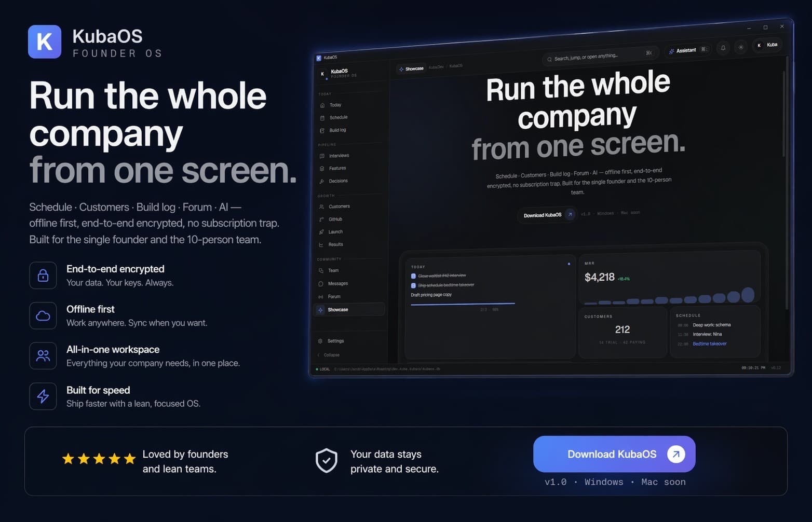Click the Download KubaOS button
Screen dimensions: 812x522
click(614, 454)
